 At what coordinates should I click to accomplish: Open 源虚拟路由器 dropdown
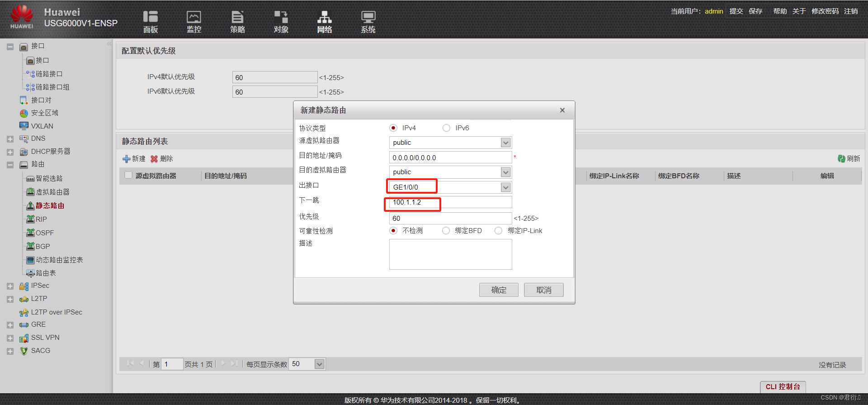point(506,143)
